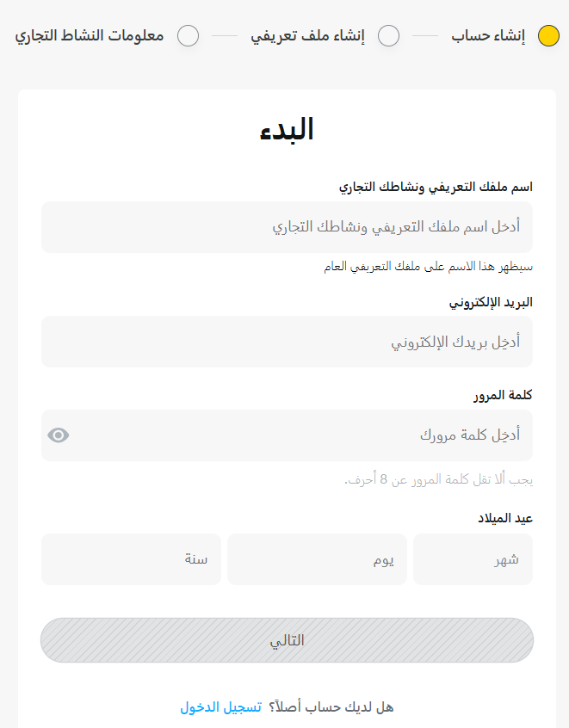Open the تسجيل الدخول login link

tap(221, 707)
